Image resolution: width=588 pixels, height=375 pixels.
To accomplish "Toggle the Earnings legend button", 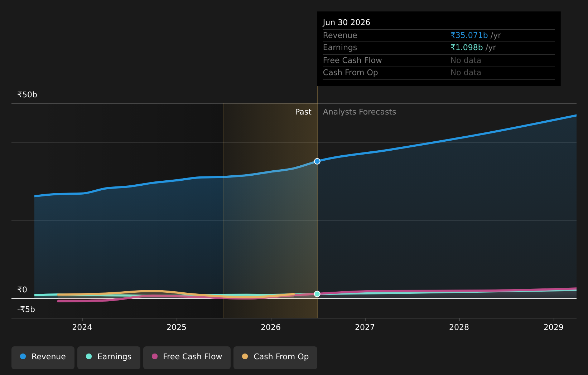I will pyautogui.click(x=109, y=357).
